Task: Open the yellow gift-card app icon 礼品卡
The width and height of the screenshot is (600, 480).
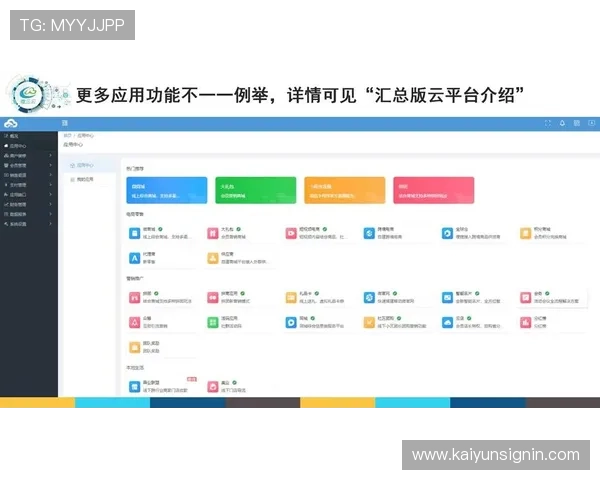Action: (291, 297)
